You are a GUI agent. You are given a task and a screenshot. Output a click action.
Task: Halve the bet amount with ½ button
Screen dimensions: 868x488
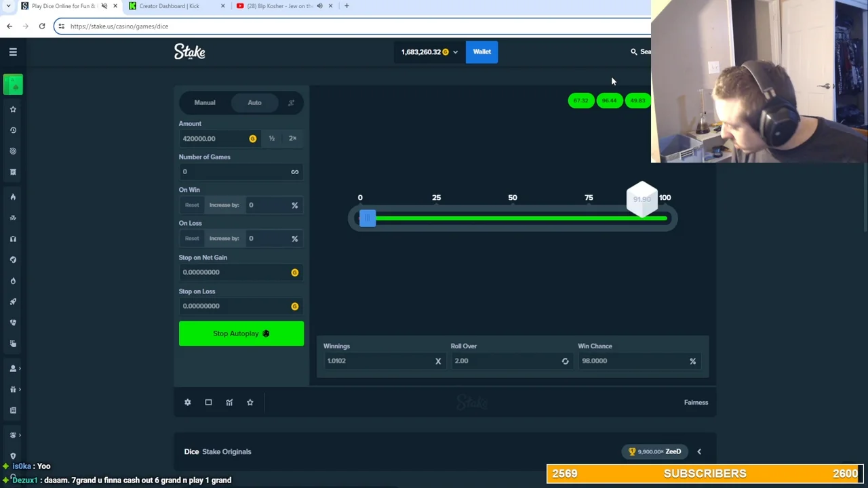[272, 139]
